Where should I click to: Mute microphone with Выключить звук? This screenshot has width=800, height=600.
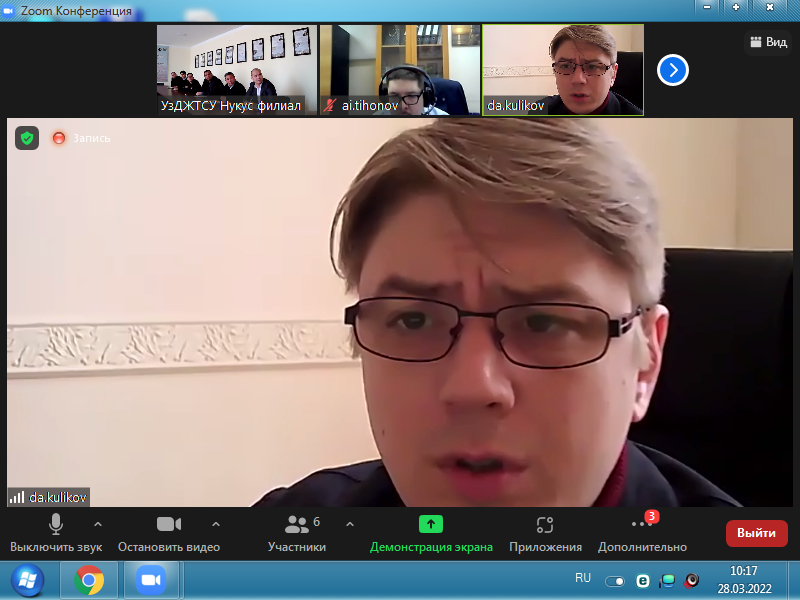56,524
